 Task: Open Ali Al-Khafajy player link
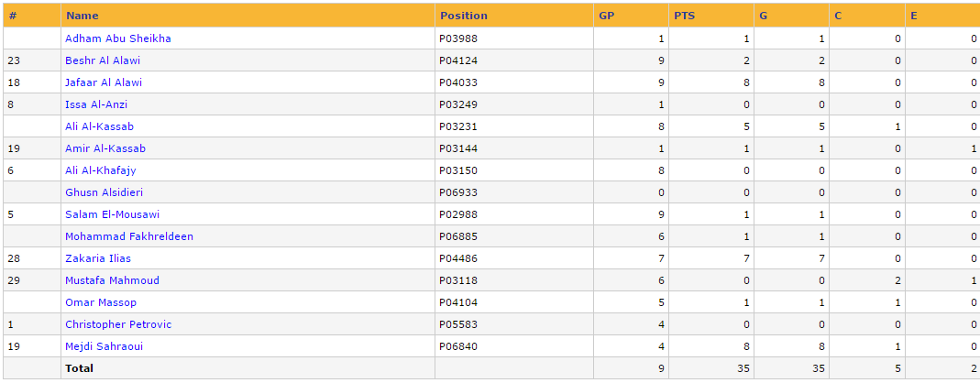101,170
